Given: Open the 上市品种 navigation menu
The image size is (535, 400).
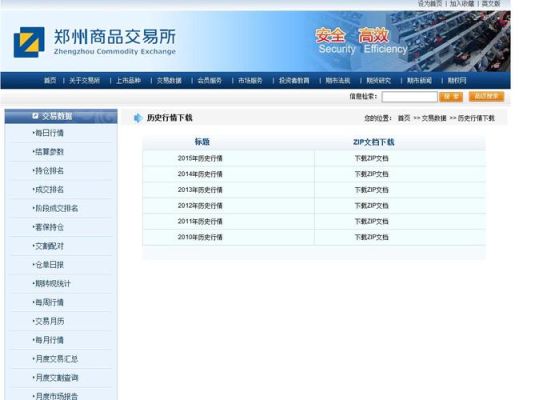Looking at the screenshot, I should 128,81.
